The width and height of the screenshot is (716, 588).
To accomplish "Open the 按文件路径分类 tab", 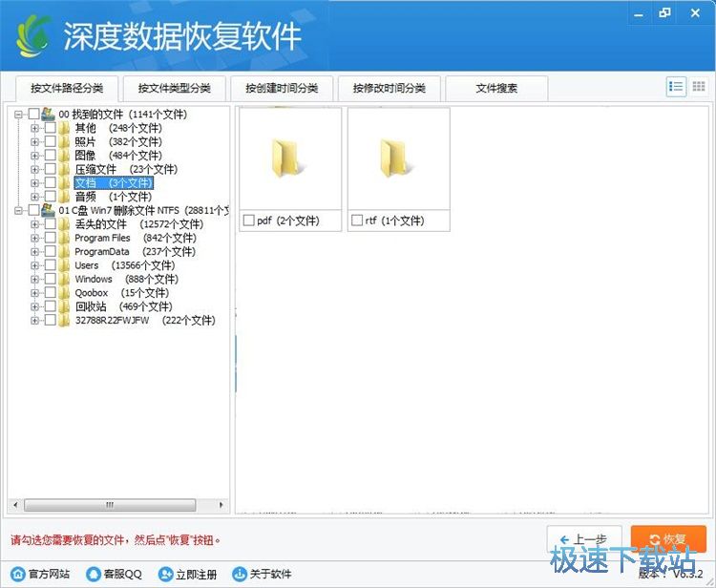I will point(67,88).
